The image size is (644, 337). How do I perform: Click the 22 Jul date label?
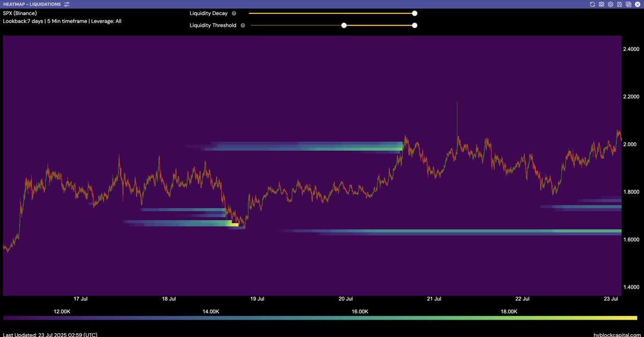[x=522, y=299]
